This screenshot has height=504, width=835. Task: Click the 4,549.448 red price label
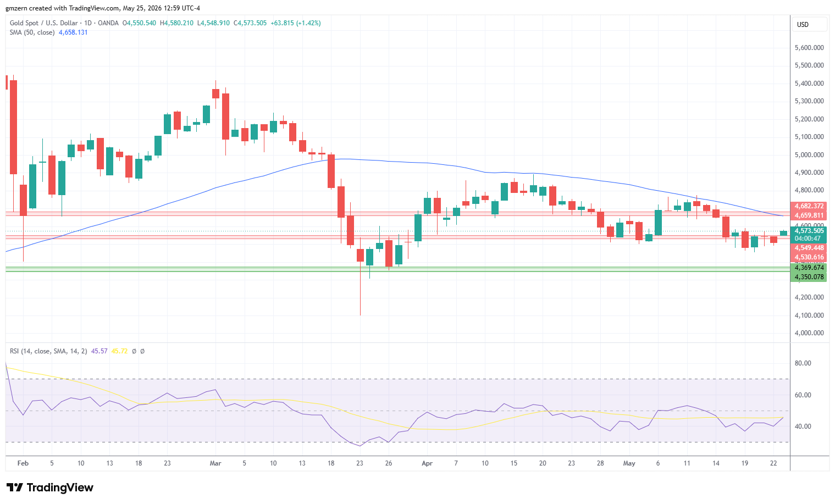(x=809, y=248)
